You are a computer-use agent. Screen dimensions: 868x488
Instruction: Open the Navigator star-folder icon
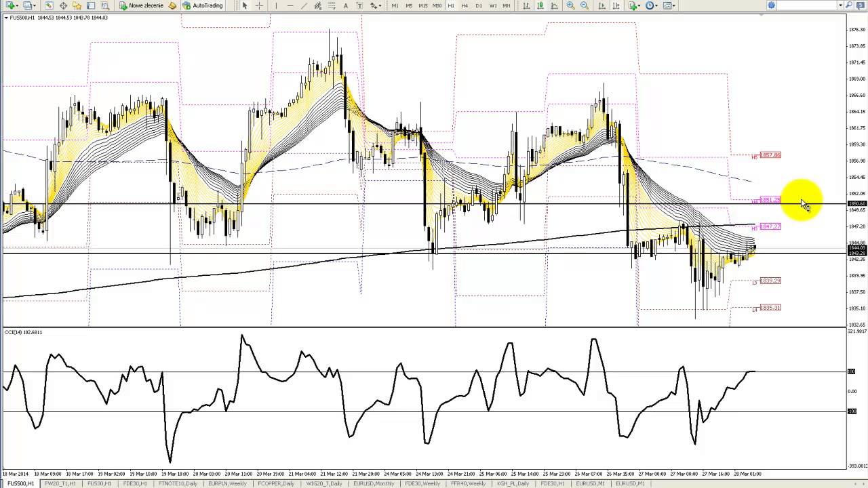click(77, 5)
